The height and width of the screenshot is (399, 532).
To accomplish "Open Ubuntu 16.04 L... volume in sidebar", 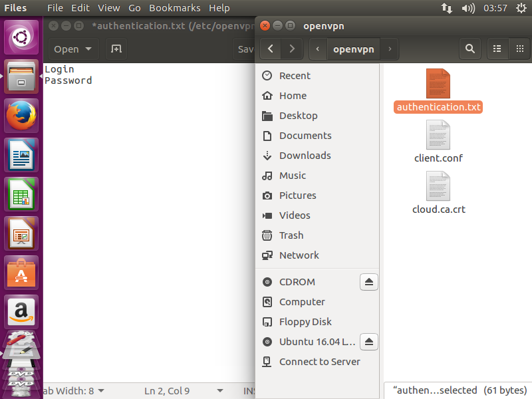I will coord(307,342).
